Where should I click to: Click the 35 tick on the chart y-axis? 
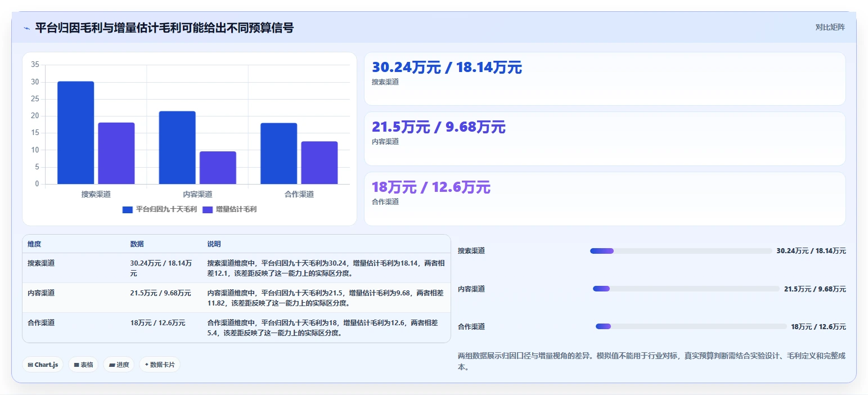pos(35,65)
